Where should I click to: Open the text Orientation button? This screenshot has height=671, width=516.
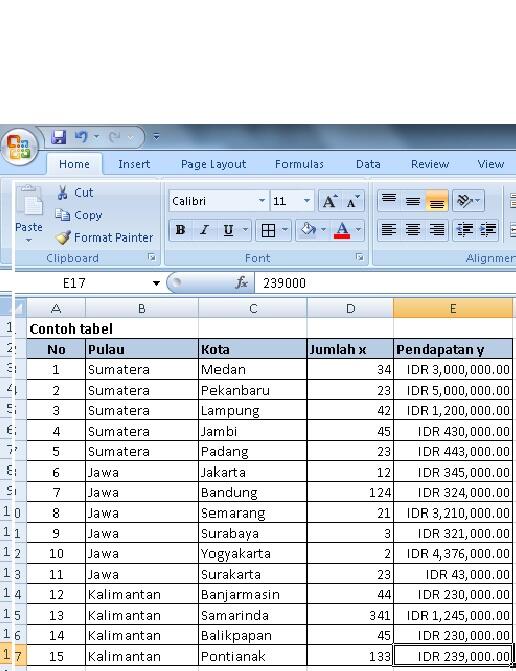pyautogui.click(x=468, y=201)
